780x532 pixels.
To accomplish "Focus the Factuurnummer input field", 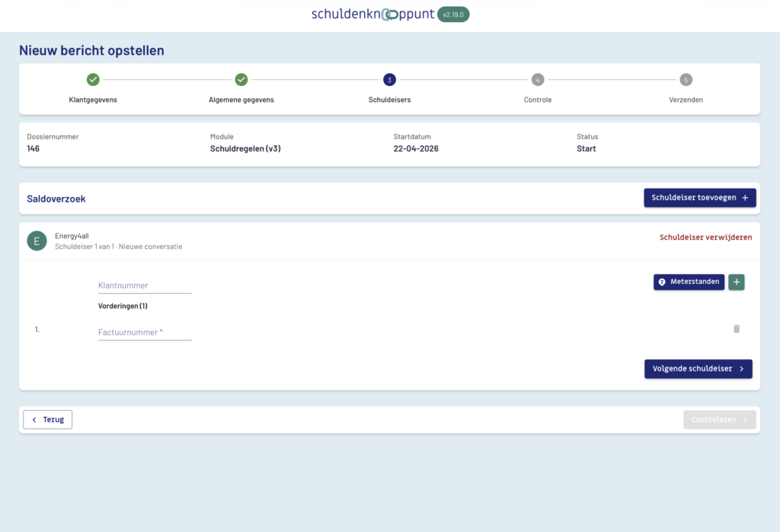I will pos(145,333).
